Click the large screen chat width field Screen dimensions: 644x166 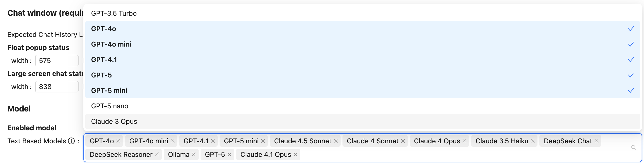point(57,87)
